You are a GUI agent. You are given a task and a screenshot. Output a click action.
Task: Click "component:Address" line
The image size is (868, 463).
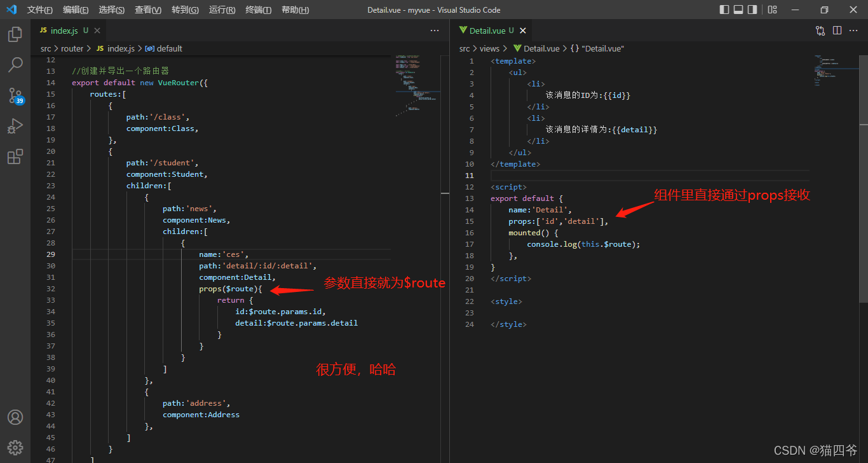(x=201, y=415)
